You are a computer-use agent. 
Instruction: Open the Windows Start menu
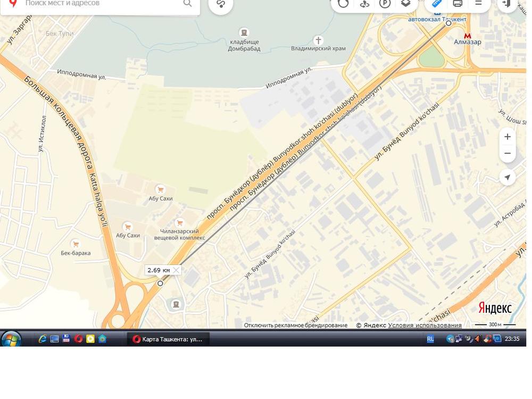11,339
